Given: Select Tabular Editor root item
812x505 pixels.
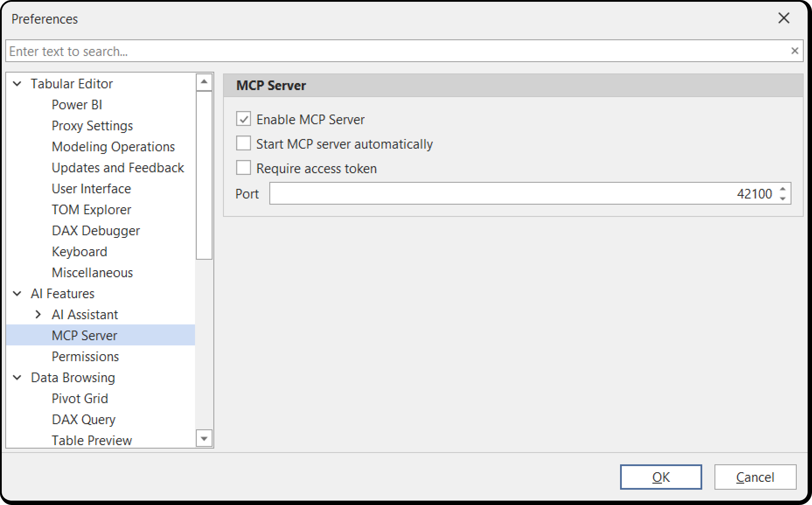Looking at the screenshot, I should tap(72, 84).
